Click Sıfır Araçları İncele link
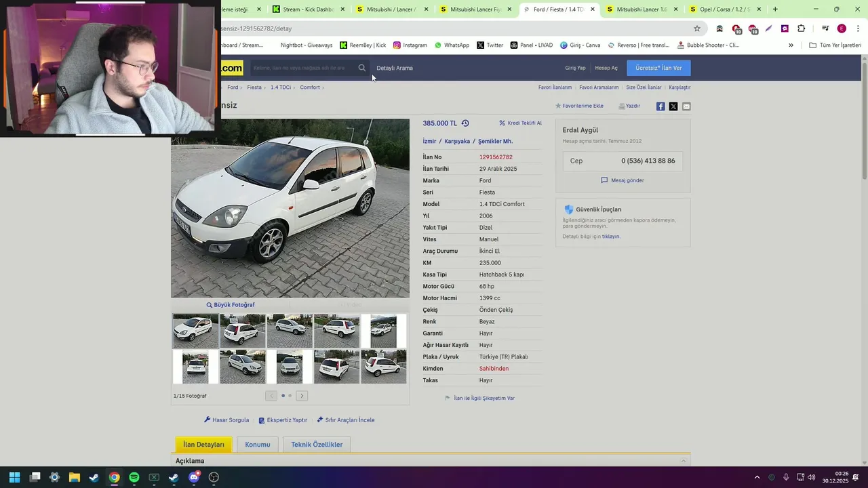The height and width of the screenshot is (488, 868). tap(346, 420)
